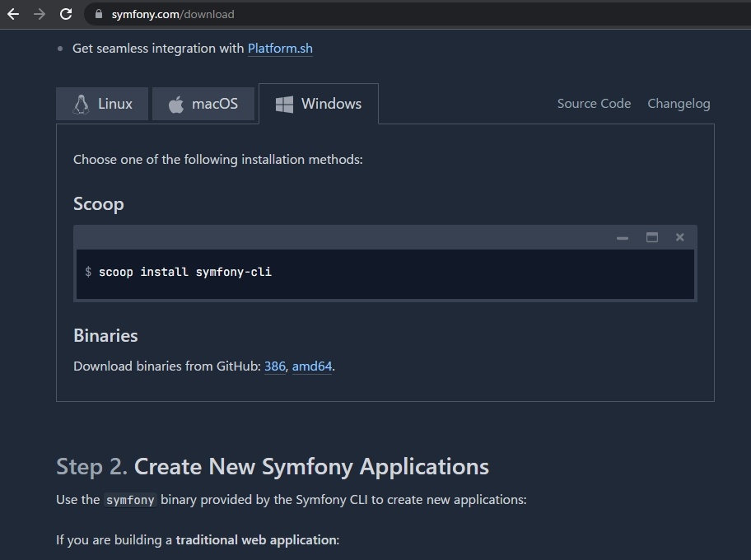
Task: Click the Windows logo icon
Action: pyautogui.click(x=284, y=104)
